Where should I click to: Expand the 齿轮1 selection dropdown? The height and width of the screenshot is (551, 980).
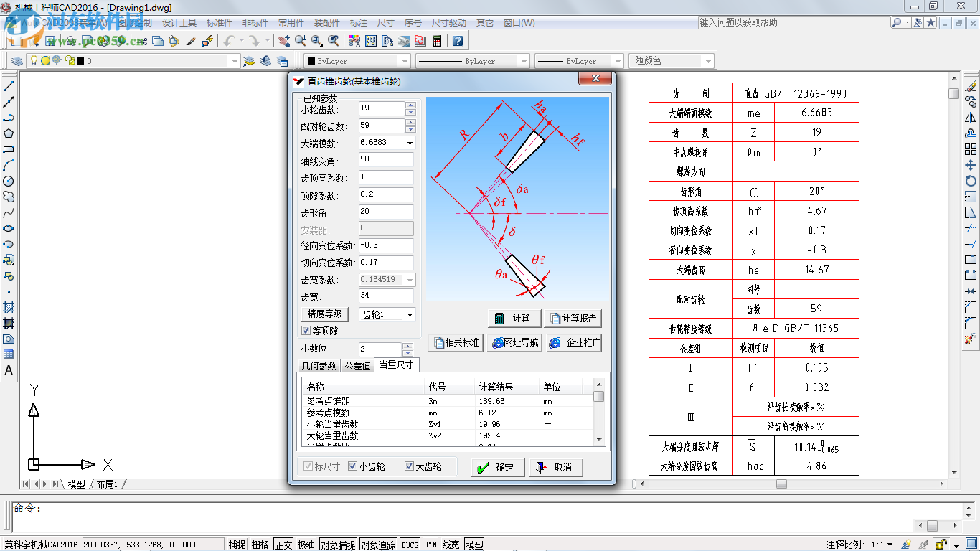click(410, 314)
